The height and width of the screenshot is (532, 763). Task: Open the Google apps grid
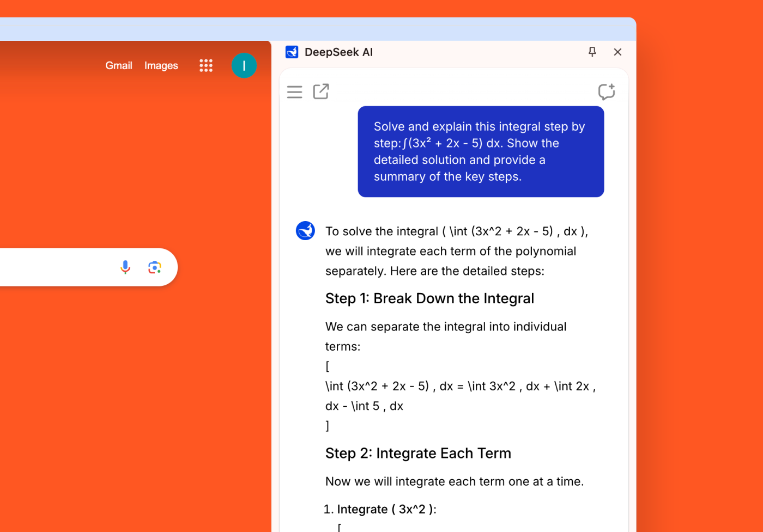click(x=206, y=66)
